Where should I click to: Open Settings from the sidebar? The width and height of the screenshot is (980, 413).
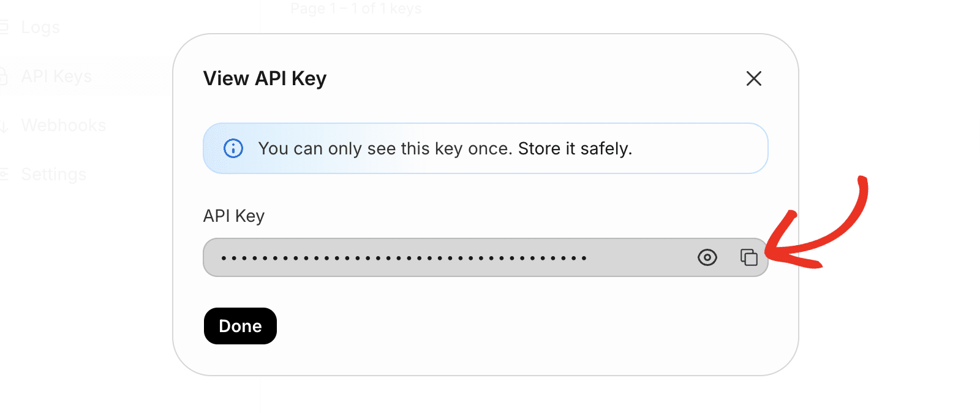[x=54, y=175]
